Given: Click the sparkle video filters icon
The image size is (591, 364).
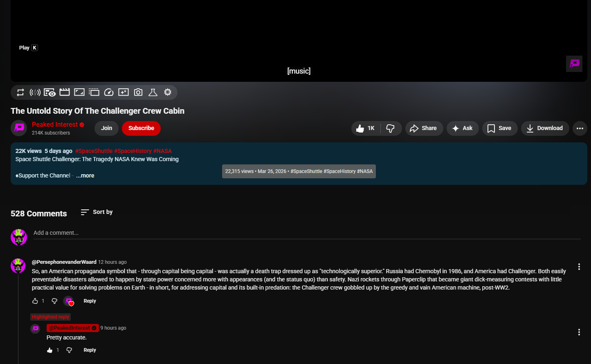Looking at the screenshot, I should (124, 92).
